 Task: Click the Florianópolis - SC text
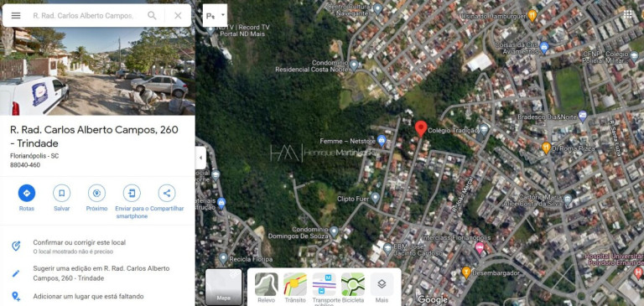click(x=34, y=156)
